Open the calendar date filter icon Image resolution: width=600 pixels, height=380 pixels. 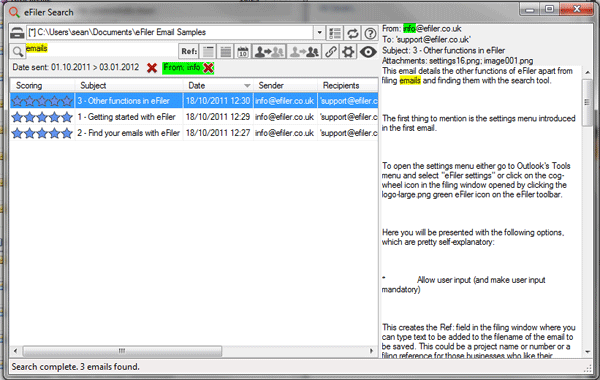point(243,51)
